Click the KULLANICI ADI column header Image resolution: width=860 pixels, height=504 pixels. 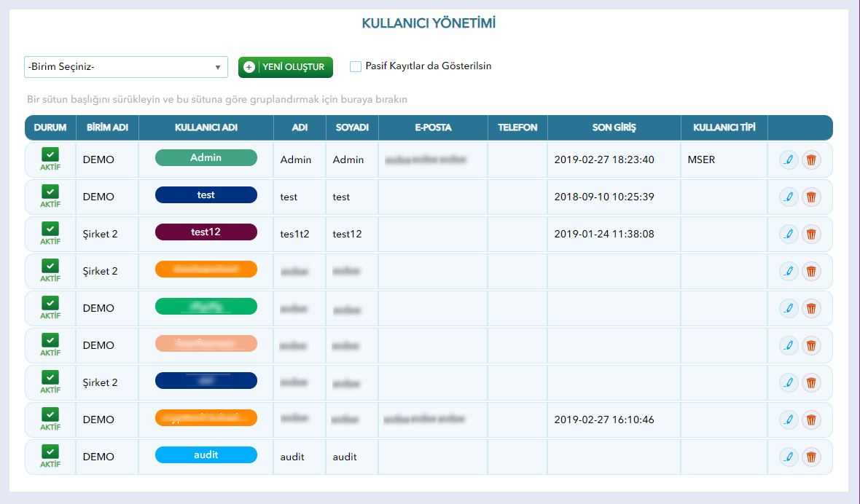(x=206, y=127)
